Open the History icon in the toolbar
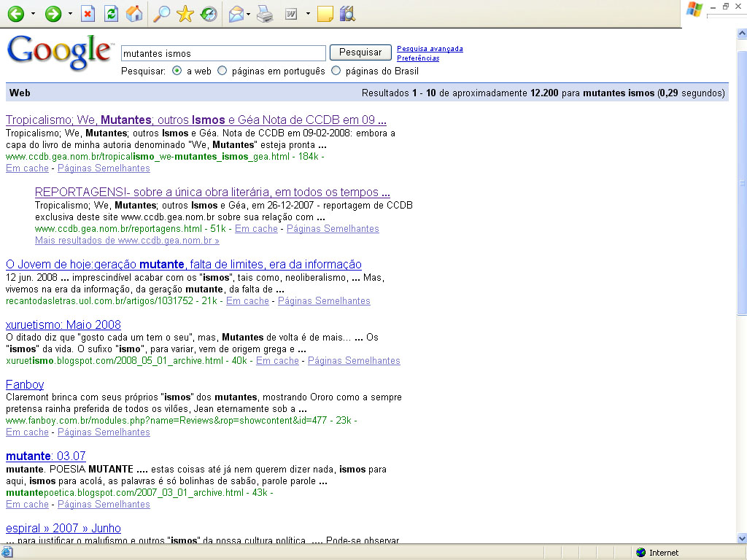 click(x=209, y=14)
